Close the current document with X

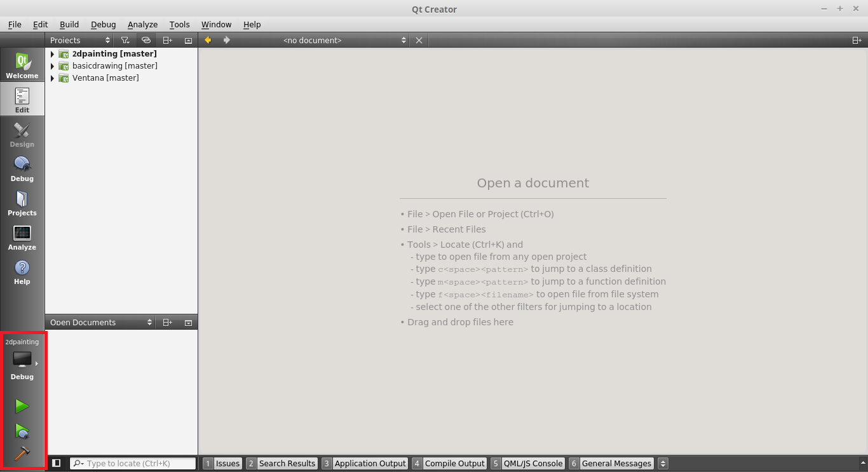click(419, 40)
